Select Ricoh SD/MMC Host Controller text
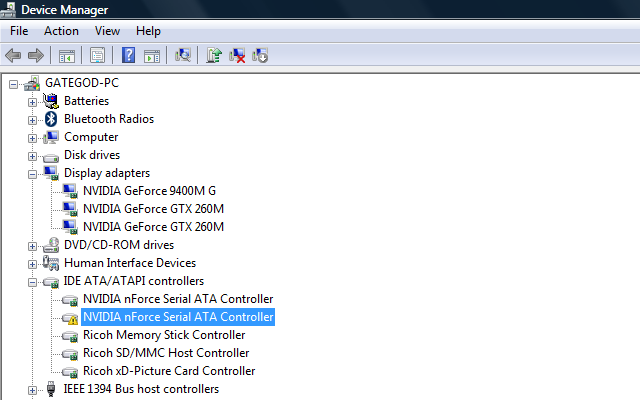The width and height of the screenshot is (640, 400). [166, 353]
